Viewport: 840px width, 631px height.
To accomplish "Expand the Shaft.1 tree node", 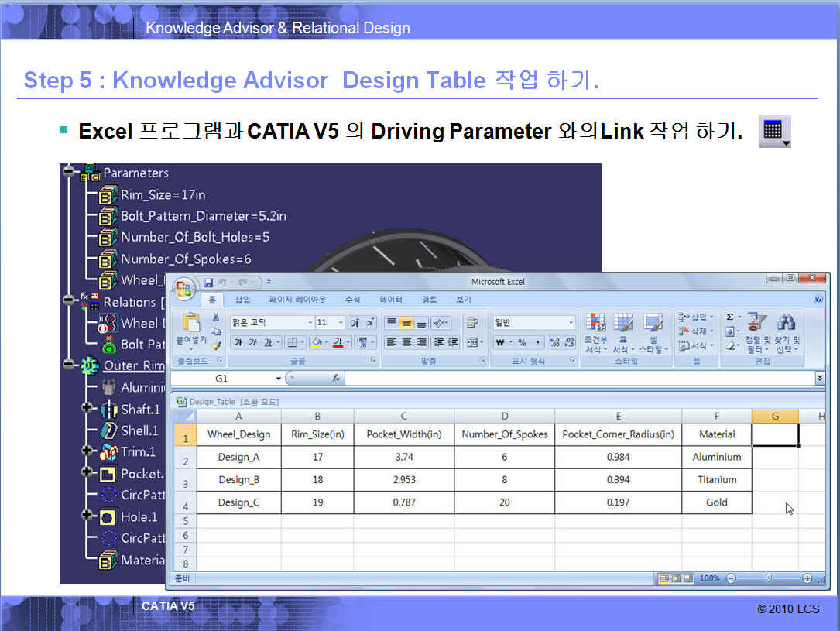I will [x=87, y=408].
